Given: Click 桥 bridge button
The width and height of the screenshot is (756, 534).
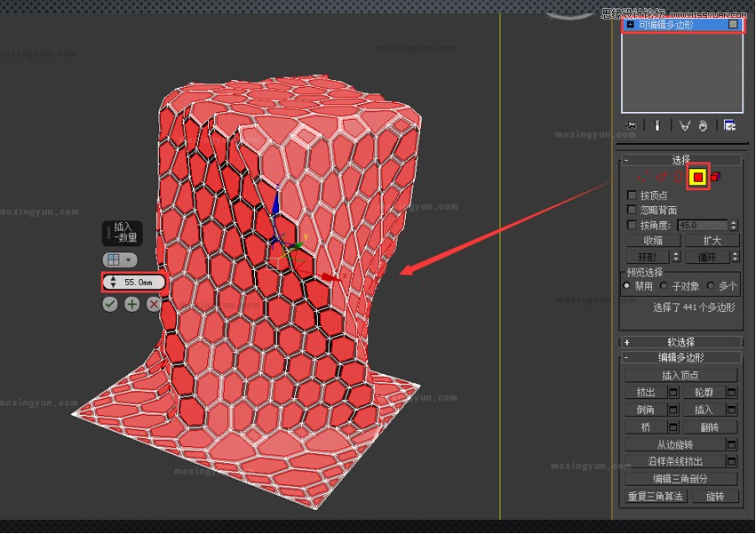Looking at the screenshot, I should 646,426.
